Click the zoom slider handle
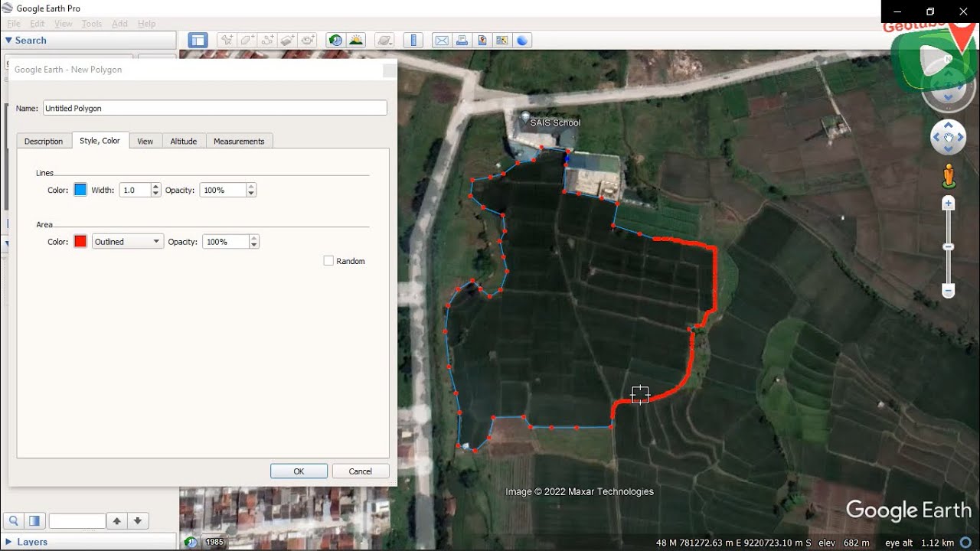 click(949, 246)
